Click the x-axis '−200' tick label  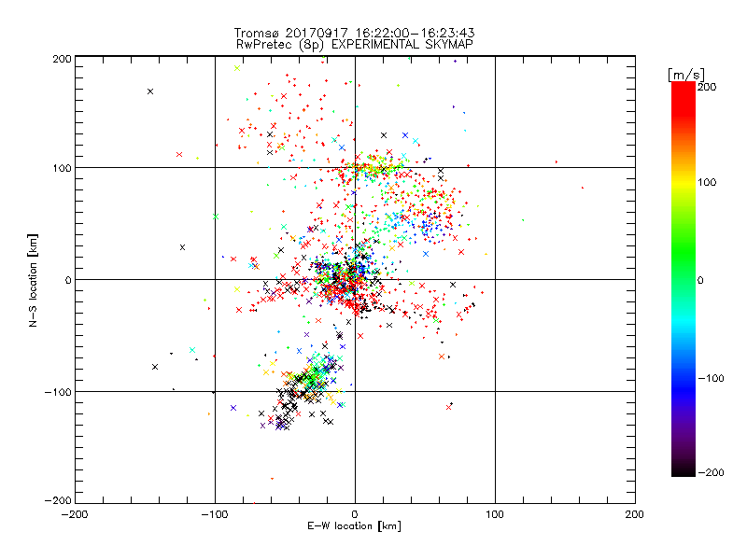point(75,514)
